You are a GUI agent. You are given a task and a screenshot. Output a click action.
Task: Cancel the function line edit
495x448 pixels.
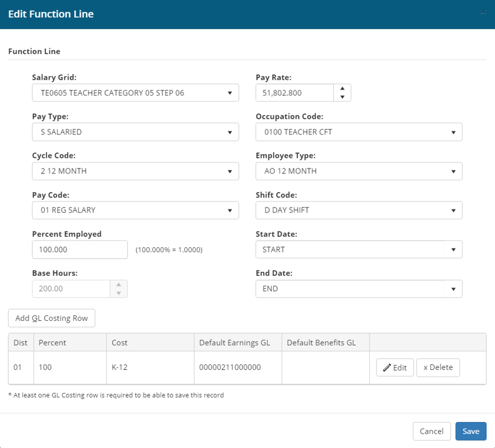[x=431, y=431]
